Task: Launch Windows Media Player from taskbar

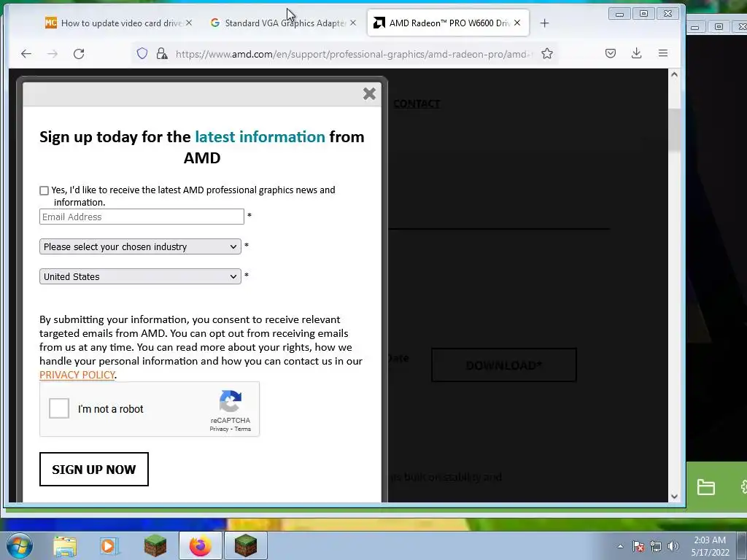Action: coord(109,546)
